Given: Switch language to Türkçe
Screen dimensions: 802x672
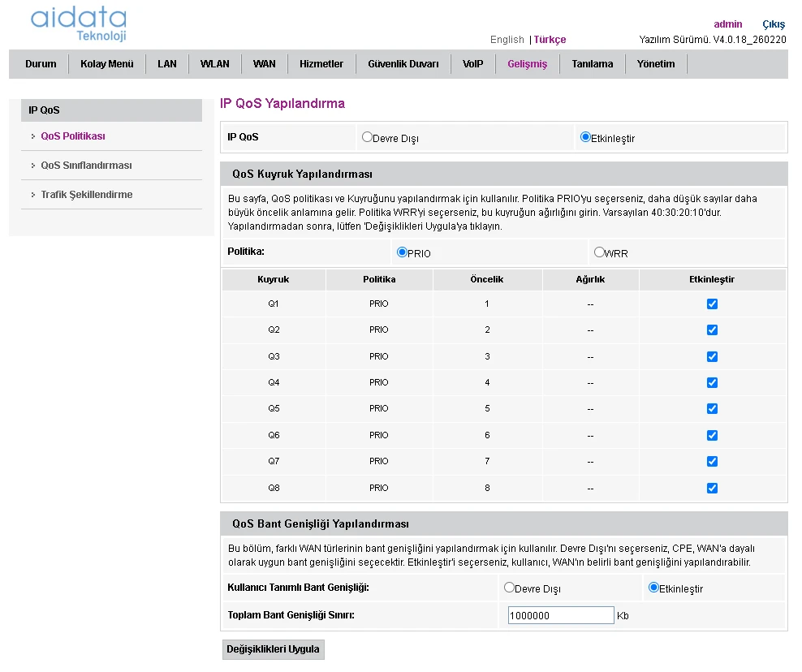Looking at the screenshot, I should [x=550, y=40].
